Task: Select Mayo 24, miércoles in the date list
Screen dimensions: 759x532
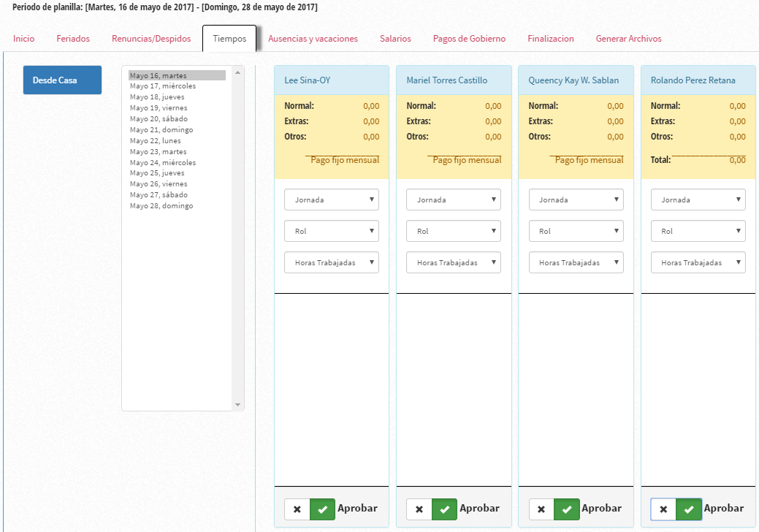Action: (178, 163)
